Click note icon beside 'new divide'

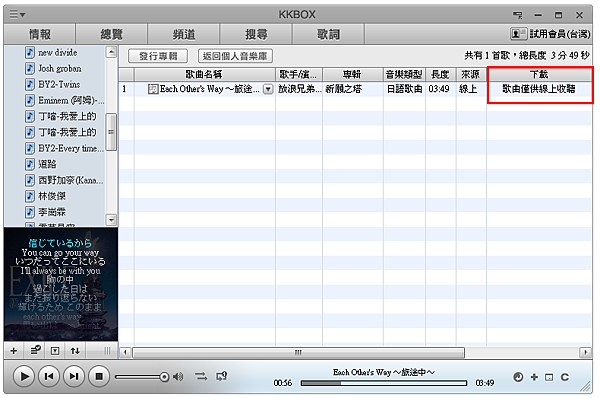pyautogui.click(x=30, y=52)
